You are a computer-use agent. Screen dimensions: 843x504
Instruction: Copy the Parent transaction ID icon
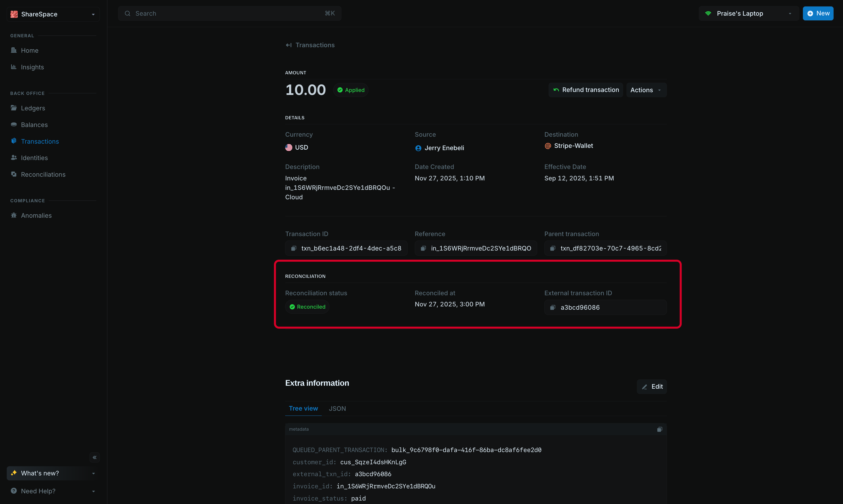point(553,248)
